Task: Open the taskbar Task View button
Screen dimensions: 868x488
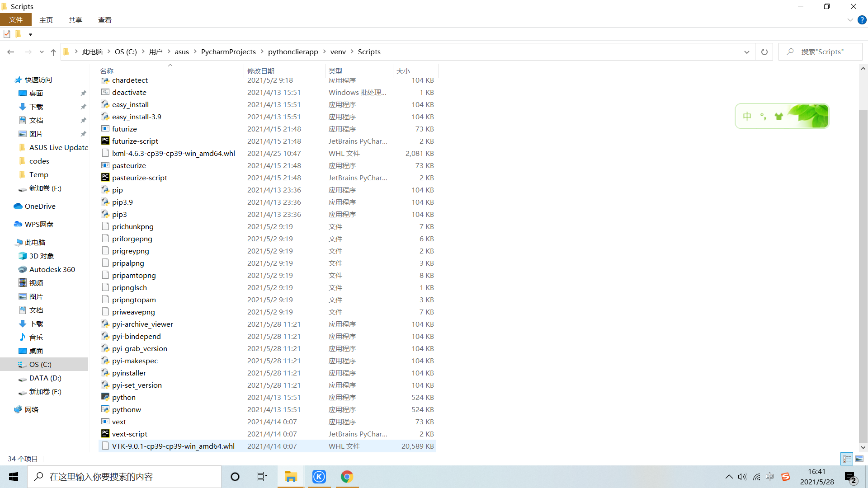Action: [x=262, y=477]
